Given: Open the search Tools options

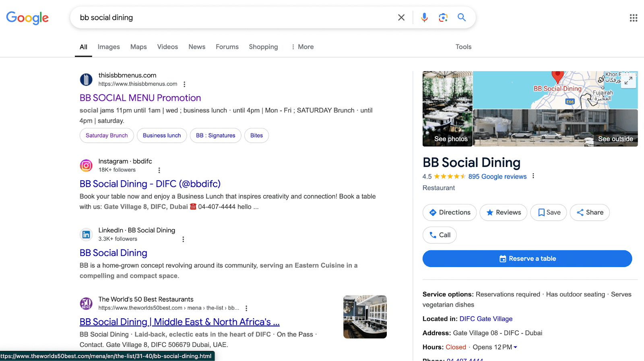Looking at the screenshot, I should [x=463, y=47].
